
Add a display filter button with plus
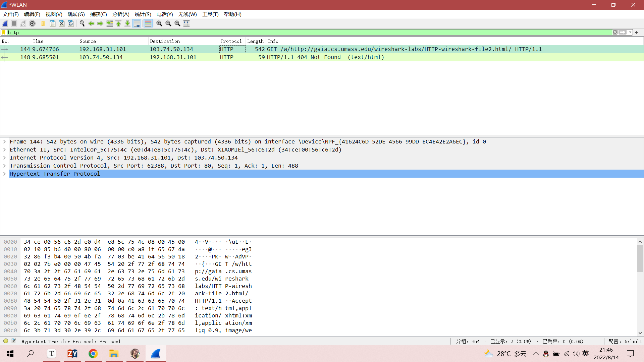click(636, 33)
